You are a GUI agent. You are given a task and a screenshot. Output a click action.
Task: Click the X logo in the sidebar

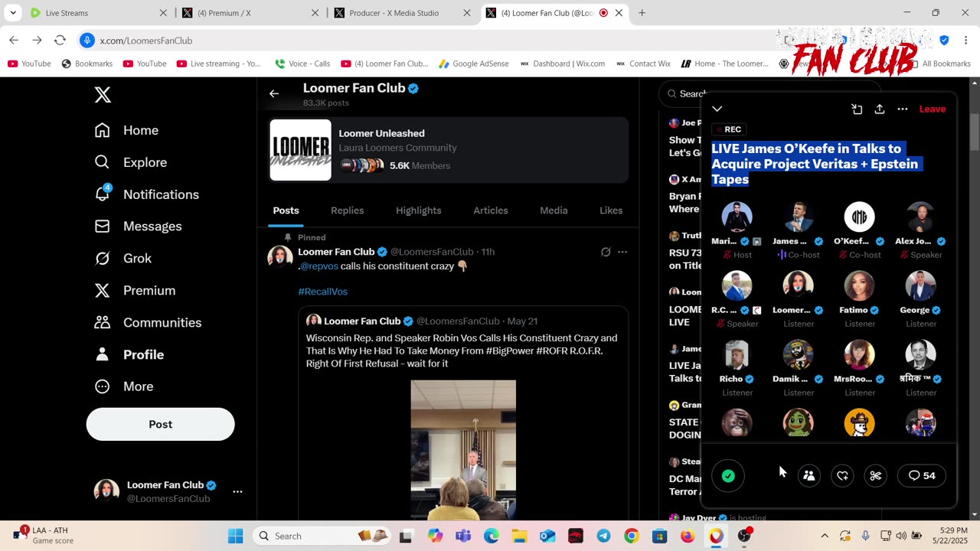tap(103, 95)
